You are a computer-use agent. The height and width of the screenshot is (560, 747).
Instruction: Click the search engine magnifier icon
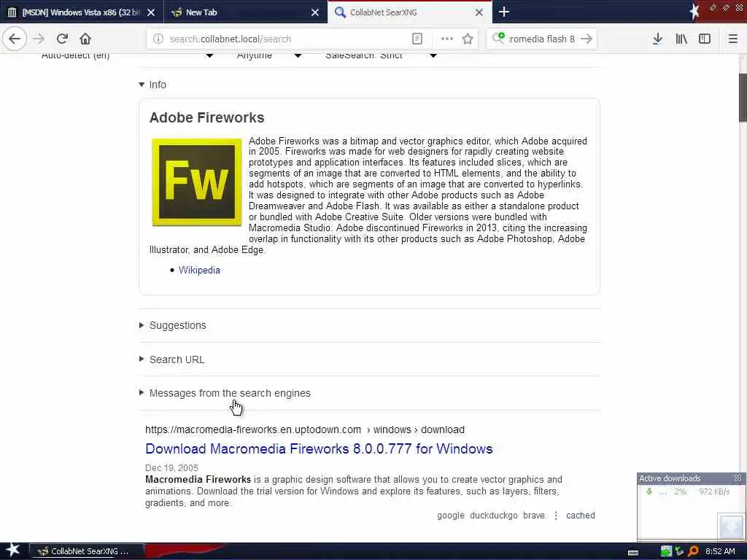point(498,38)
